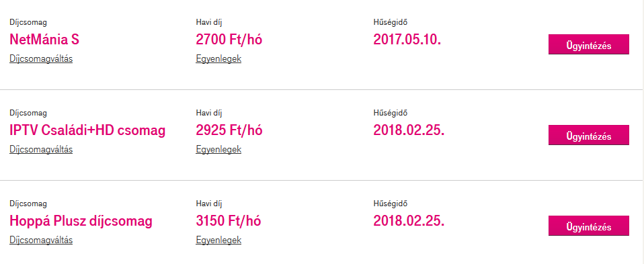Open the Egyenlegek link below 2925 Ft/hó
Screen dimensions: 644x264
pyautogui.click(x=218, y=149)
